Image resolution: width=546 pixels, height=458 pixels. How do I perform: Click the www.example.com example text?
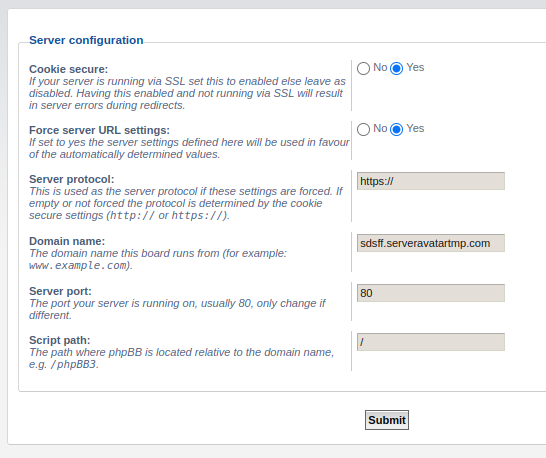[x=78, y=265]
